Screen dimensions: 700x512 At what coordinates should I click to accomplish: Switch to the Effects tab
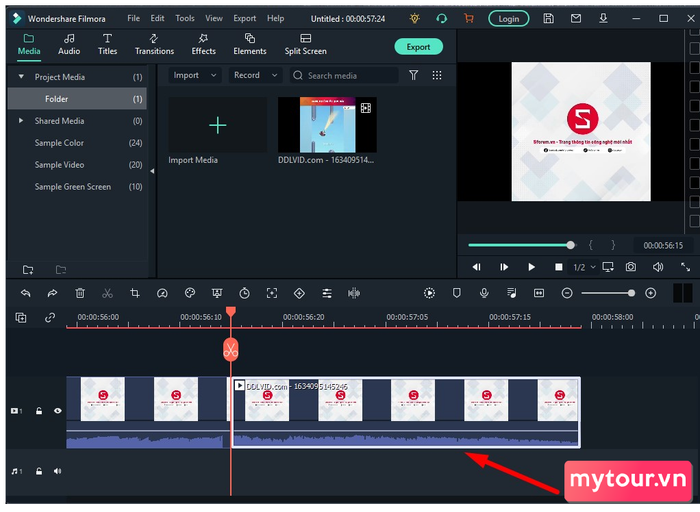click(204, 44)
